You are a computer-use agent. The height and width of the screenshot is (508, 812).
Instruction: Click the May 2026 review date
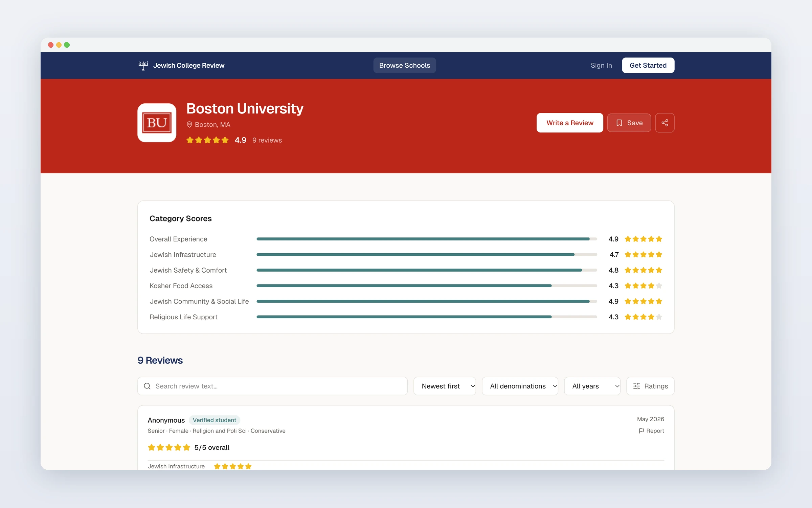point(650,419)
